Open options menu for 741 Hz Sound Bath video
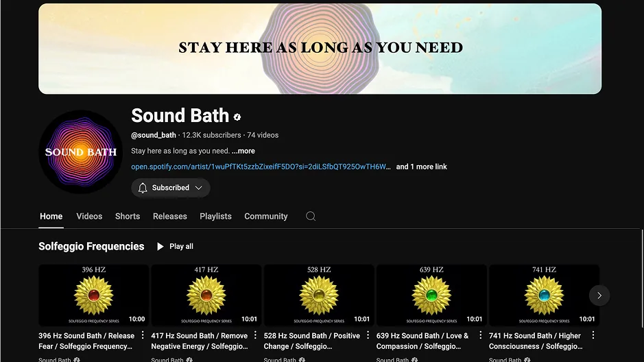The image size is (644, 362). (x=593, y=335)
